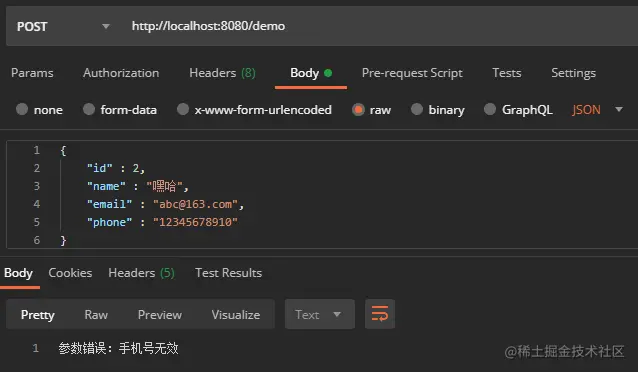
Task: Click the "abc@163.com" email value
Action: [195, 204]
